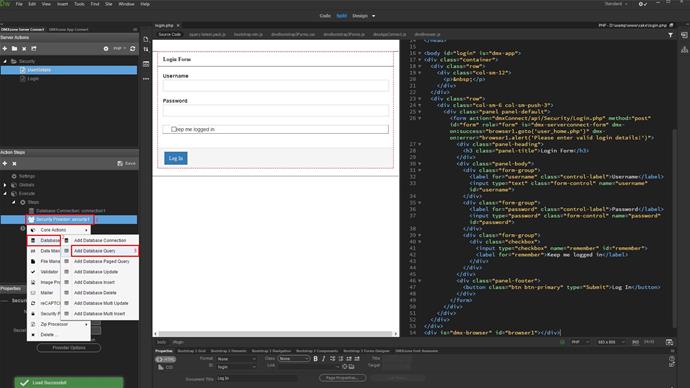
Task: Open the Standard workspace dropdown
Action: pos(616,4)
